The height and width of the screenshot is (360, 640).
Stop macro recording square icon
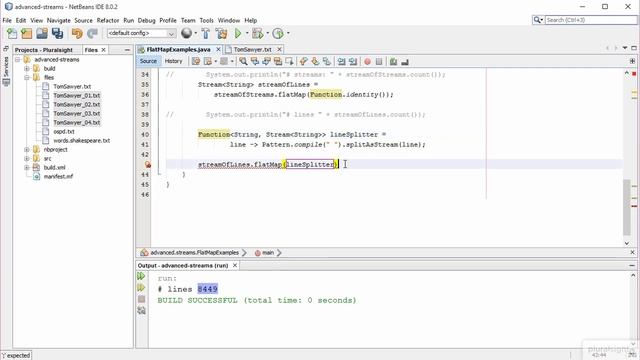click(379, 61)
